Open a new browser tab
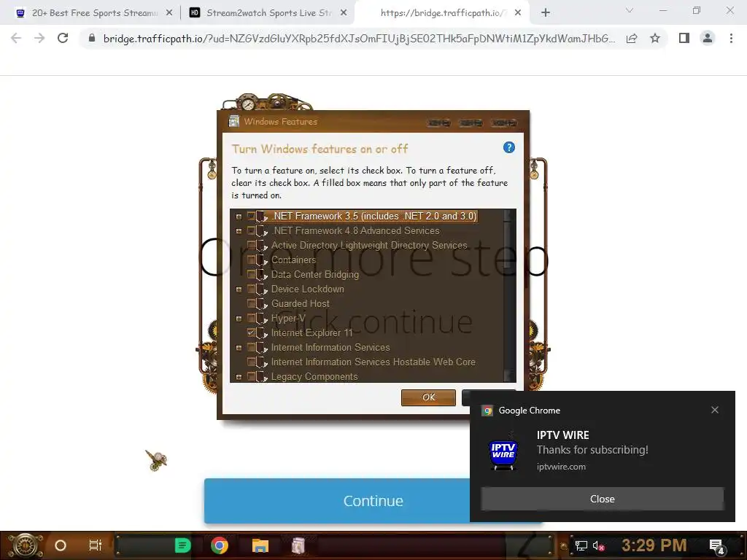This screenshot has height=560, width=747. (546, 13)
